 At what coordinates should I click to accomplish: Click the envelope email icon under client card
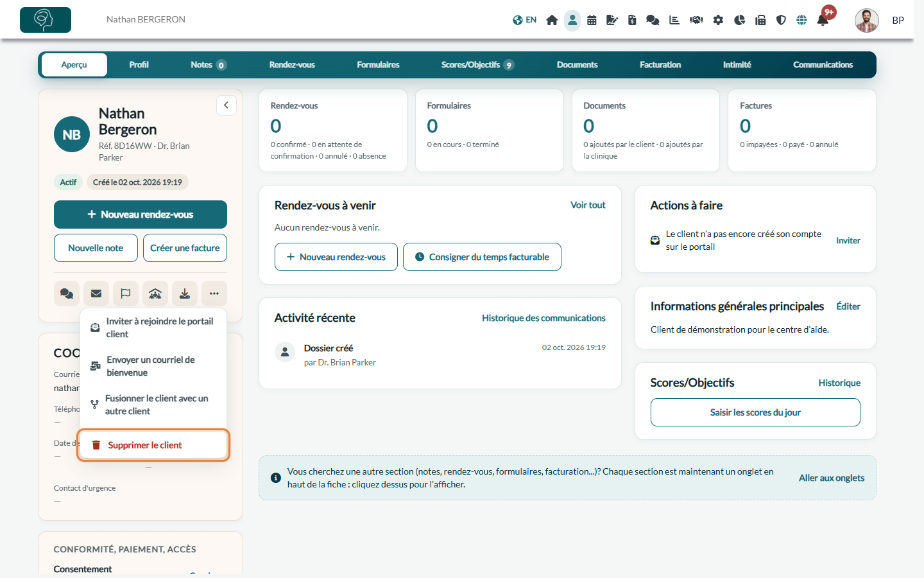click(96, 293)
